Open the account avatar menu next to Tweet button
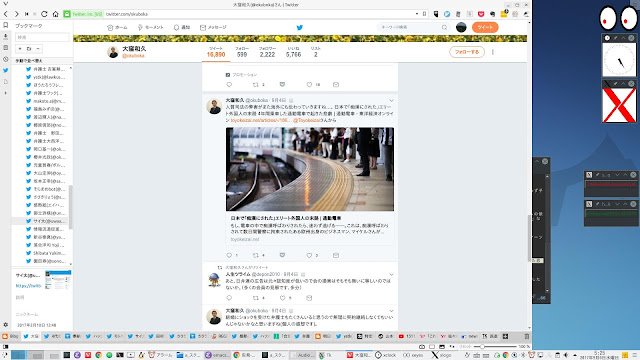The image size is (640, 360). (x=461, y=27)
